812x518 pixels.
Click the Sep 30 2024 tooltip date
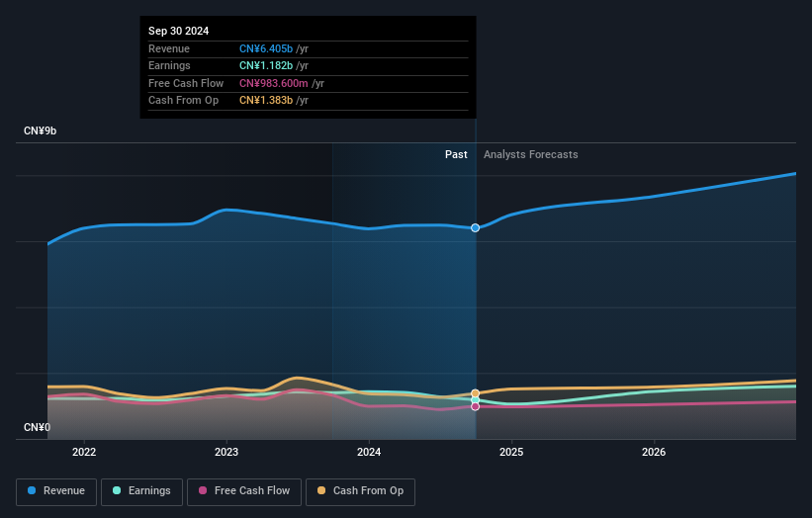(179, 31)
